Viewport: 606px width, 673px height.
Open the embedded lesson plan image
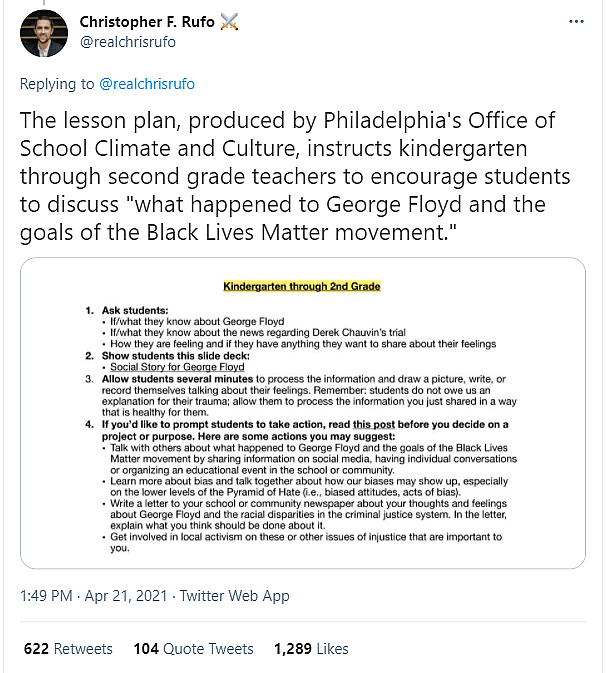click(x=302, y=413)
